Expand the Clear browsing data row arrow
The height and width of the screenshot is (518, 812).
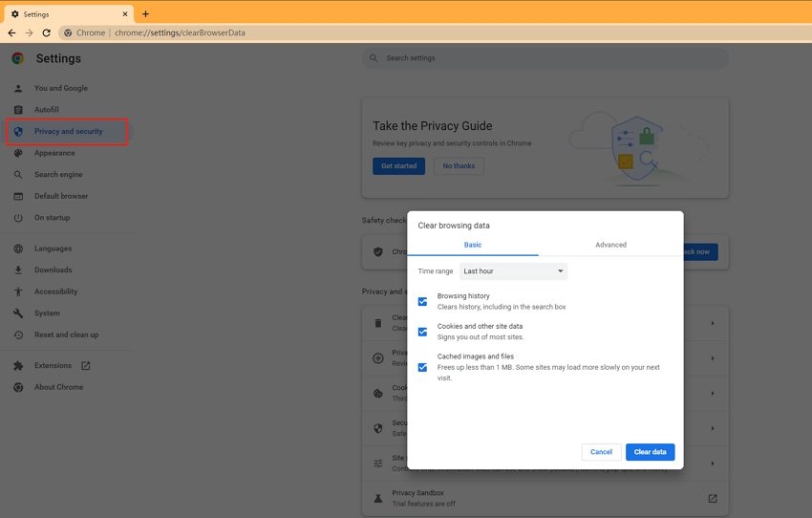(713, 323)
